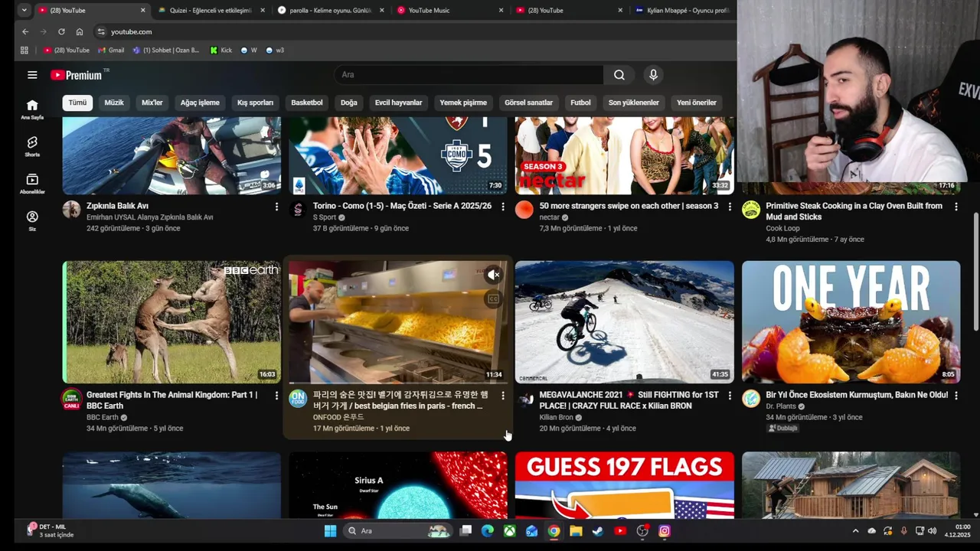Open File Explorer from the taskbar
Screen dimensions: 980x551
[x=576, y=531]
